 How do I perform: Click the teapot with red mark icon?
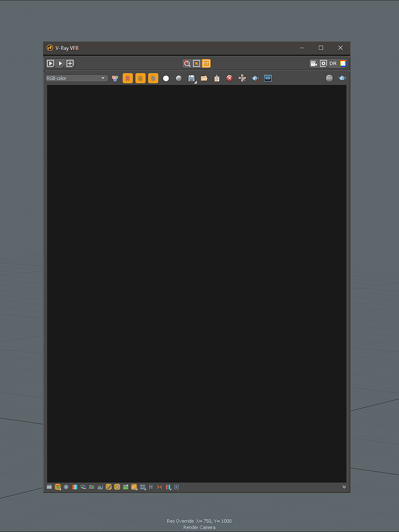coord(255,78)
